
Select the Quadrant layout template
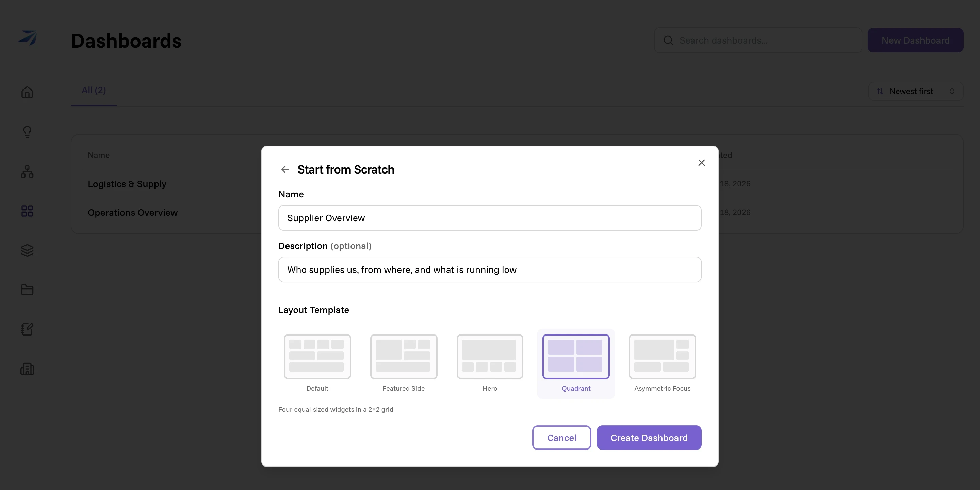576,363
